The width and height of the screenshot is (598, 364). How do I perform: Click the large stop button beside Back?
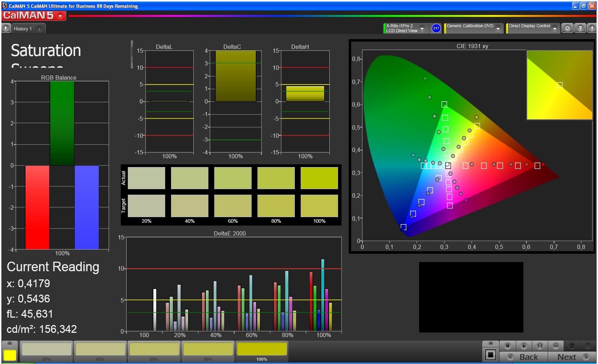click(491, 355)
